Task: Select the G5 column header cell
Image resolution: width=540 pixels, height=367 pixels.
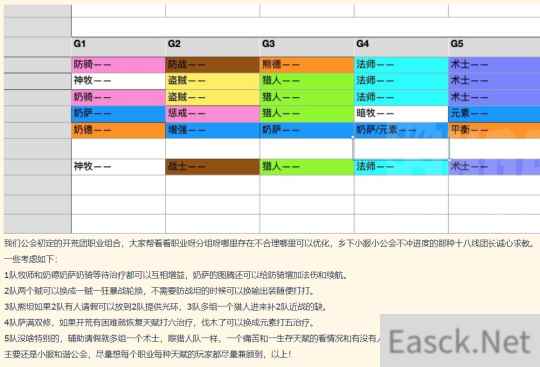Action: tap(495, 47)
